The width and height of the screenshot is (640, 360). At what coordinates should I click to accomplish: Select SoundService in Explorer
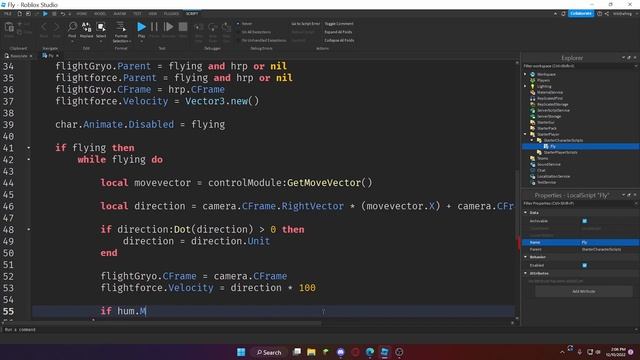(x=548, y=164)
